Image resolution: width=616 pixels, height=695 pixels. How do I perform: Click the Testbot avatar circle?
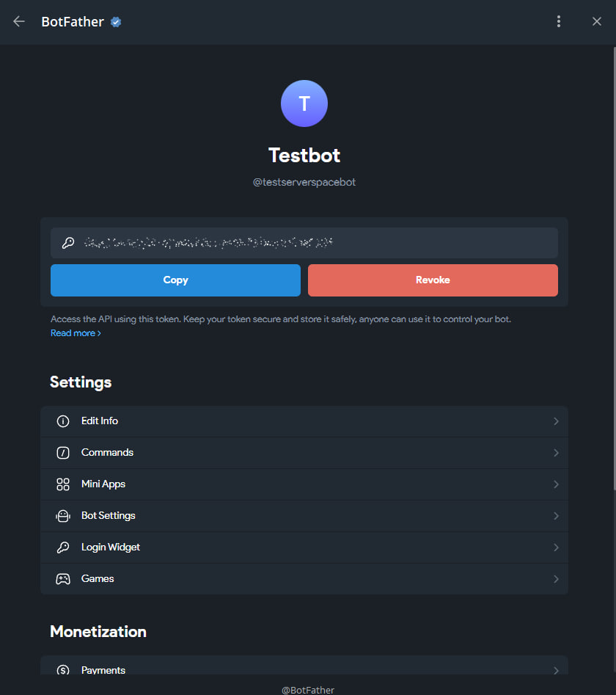pyautogui.click(x=304, y=103)
